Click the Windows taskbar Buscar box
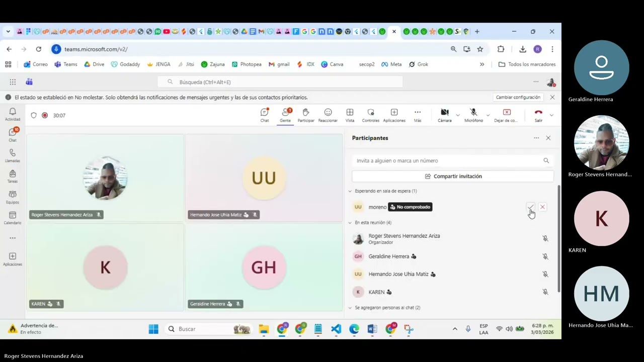Viewport: 644px width, 362px height. [208, 329]
